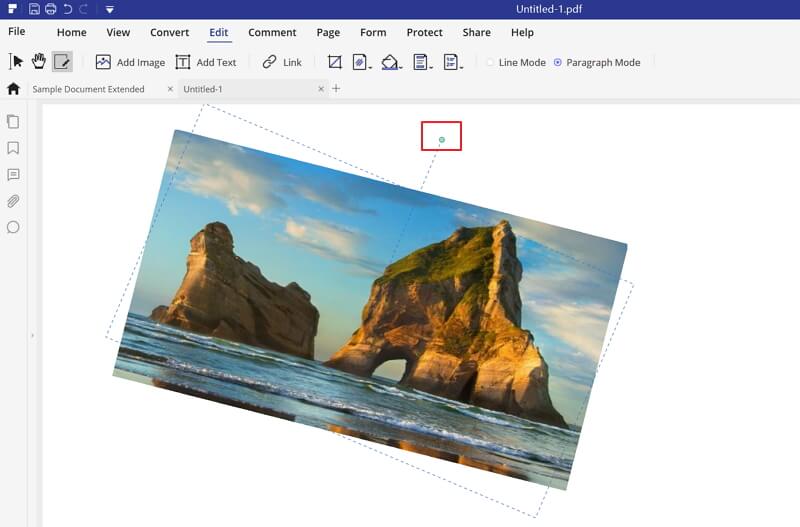Open the Help menu
This screenshot has width=800, height=527.
[522, 32]
